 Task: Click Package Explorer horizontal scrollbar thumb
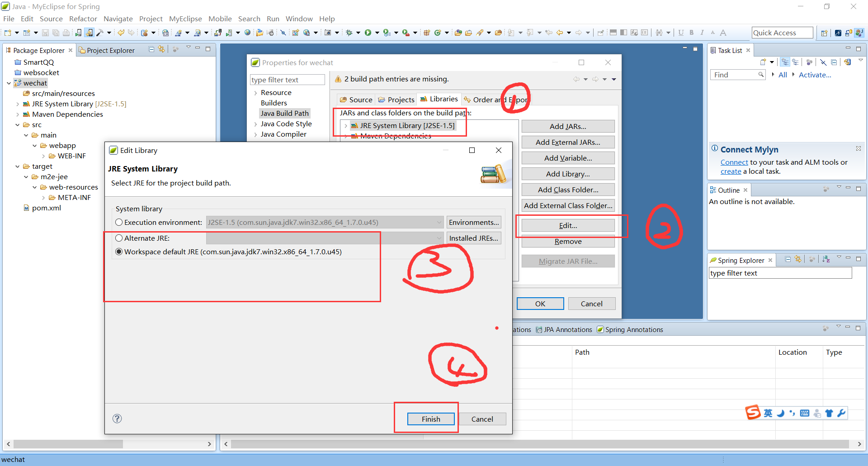(x=68, y=444)
